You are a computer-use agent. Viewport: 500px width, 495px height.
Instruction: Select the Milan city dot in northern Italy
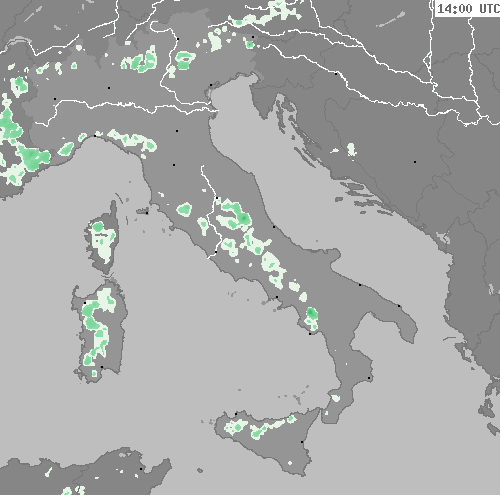109,88
